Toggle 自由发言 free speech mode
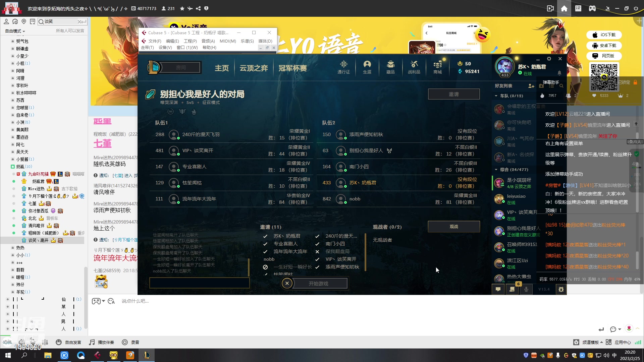This screenshot has height=362, width=644. click(x=68, y=342)
